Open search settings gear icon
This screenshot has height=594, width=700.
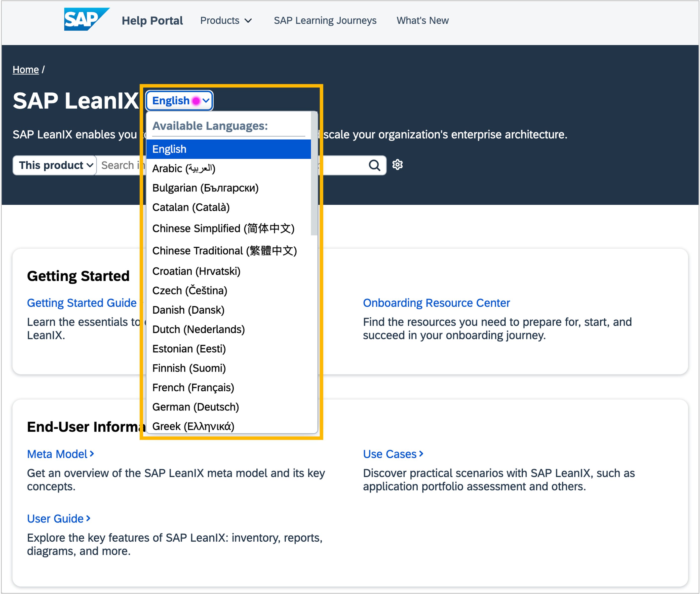coord(397,165)
